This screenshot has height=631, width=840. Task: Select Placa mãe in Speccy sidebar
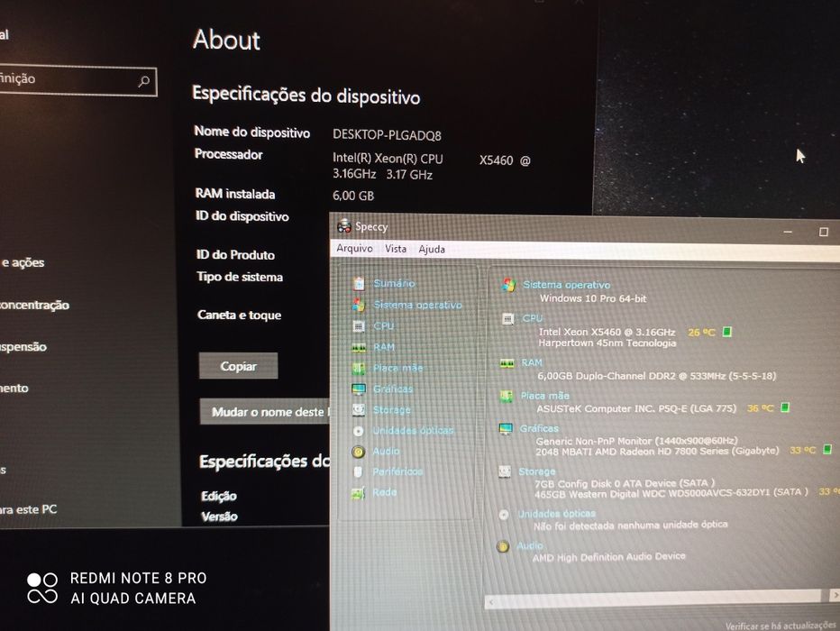click(398, 368)
